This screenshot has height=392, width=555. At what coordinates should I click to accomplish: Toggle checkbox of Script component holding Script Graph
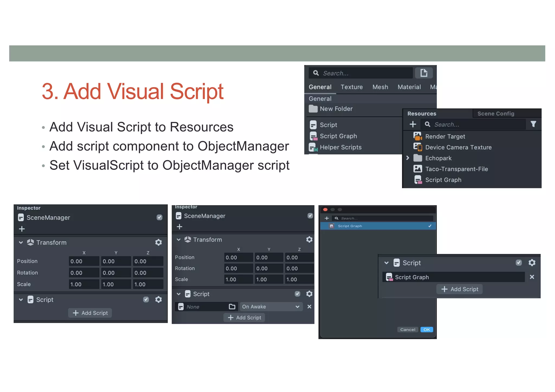pyautogui.click(x=519, y=263)
